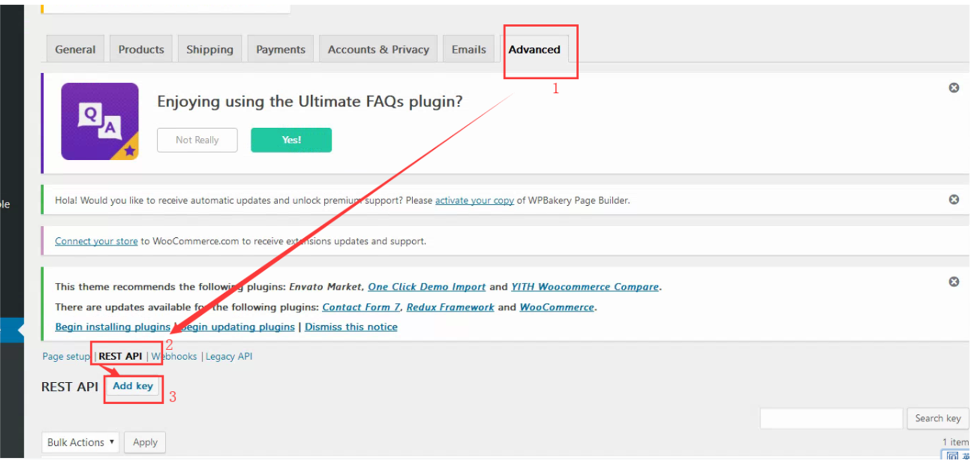
Task: Dismiss the WPBakery Page Builder notice
Action: coord(954,200)
